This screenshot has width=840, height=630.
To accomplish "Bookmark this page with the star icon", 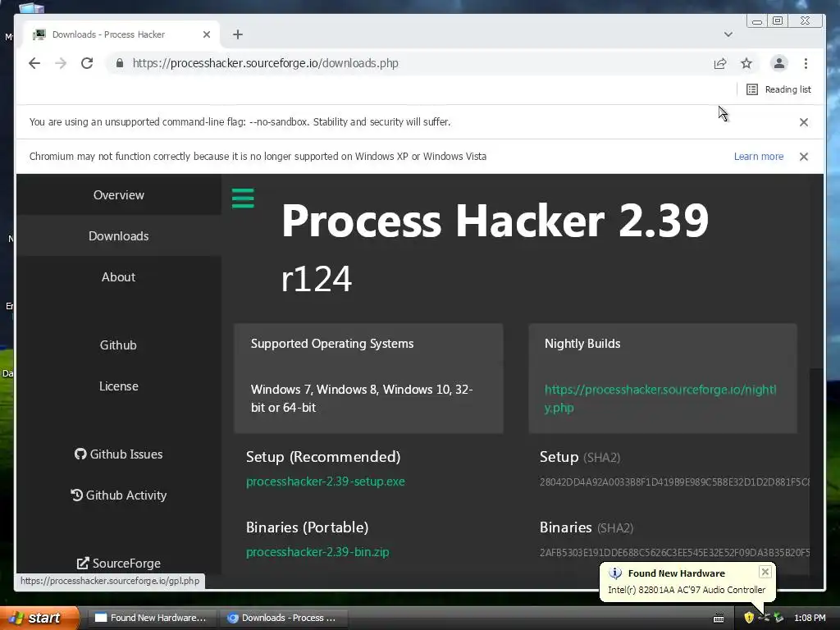I will tap(746, 63).
